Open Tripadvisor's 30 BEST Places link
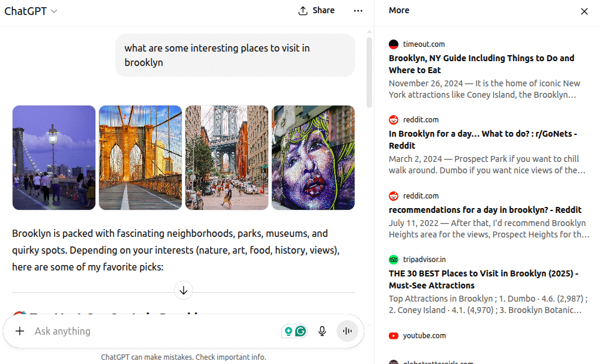The height and width of the screenshot is (364, 600). [483, 279]
